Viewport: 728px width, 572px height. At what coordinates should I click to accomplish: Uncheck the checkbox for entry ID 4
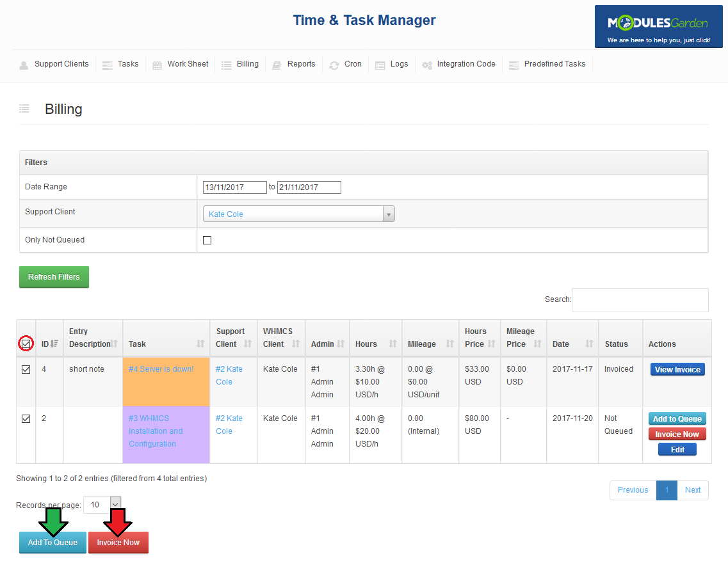coord(26,369)
